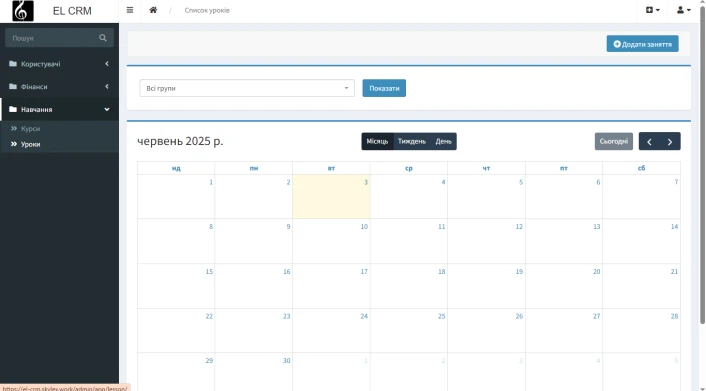Switch calendar to День view
706x391 pixels.
[444, 141]
